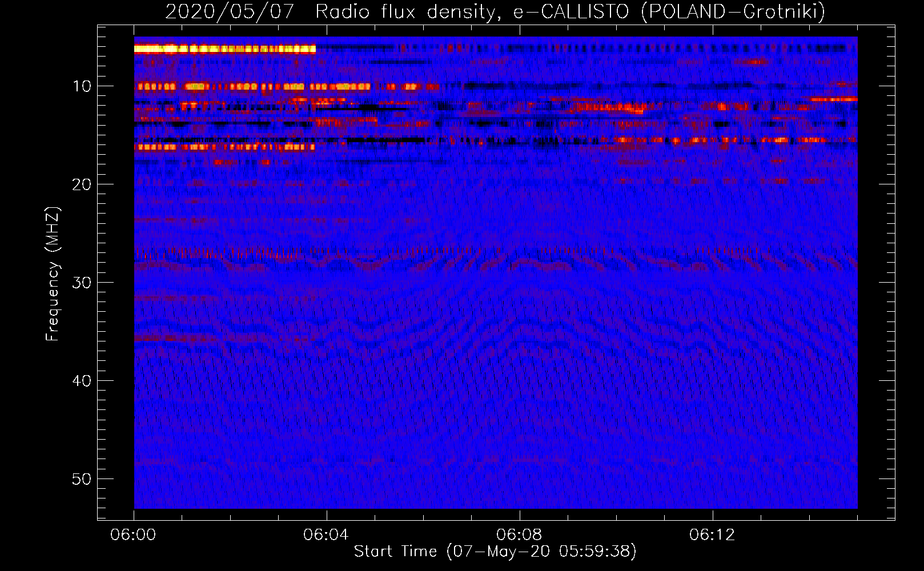This screenshot has height=571, width=924.
Task: Click the 'Start Time (07-May-20 05:59:38)' axis label
Action: 495,552
